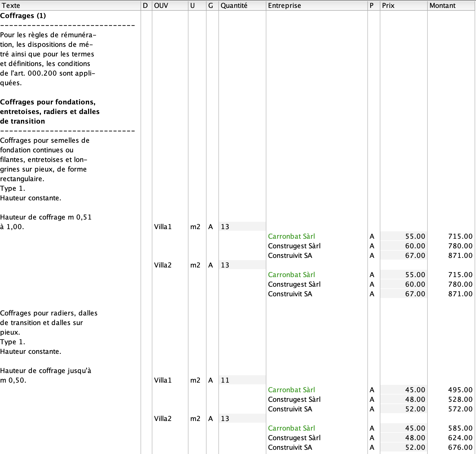
Task: Edit price 52.00 in the 572.00 row
Action: point(403,409)
